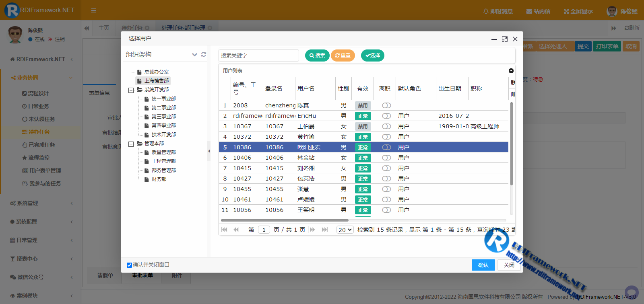644x304 pixels.
Task: Switch to 附件 bottom tab
Action: point(177,275)
